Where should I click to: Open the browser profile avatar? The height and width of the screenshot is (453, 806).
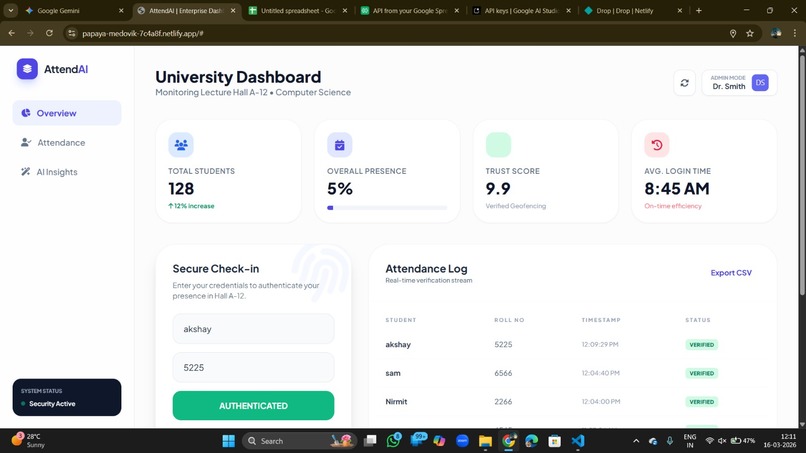pyautogui.click(x=776, y=33)
